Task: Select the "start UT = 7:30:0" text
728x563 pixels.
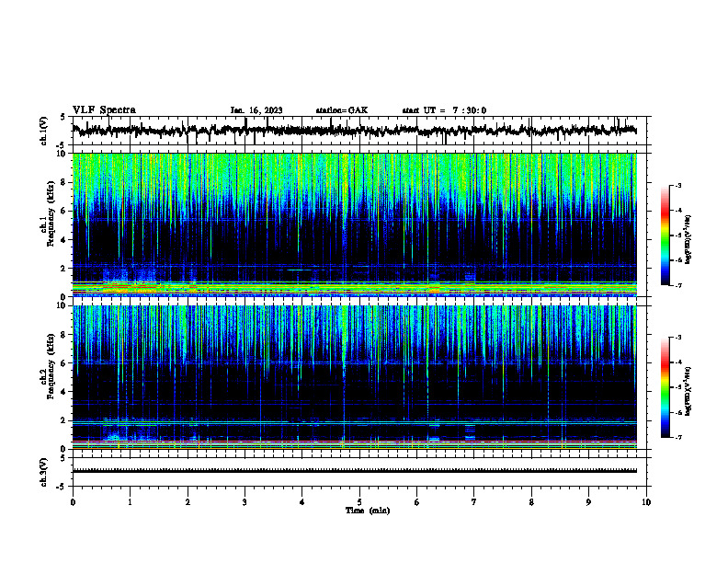Action: pyautogui.click(x=444, y=110)
